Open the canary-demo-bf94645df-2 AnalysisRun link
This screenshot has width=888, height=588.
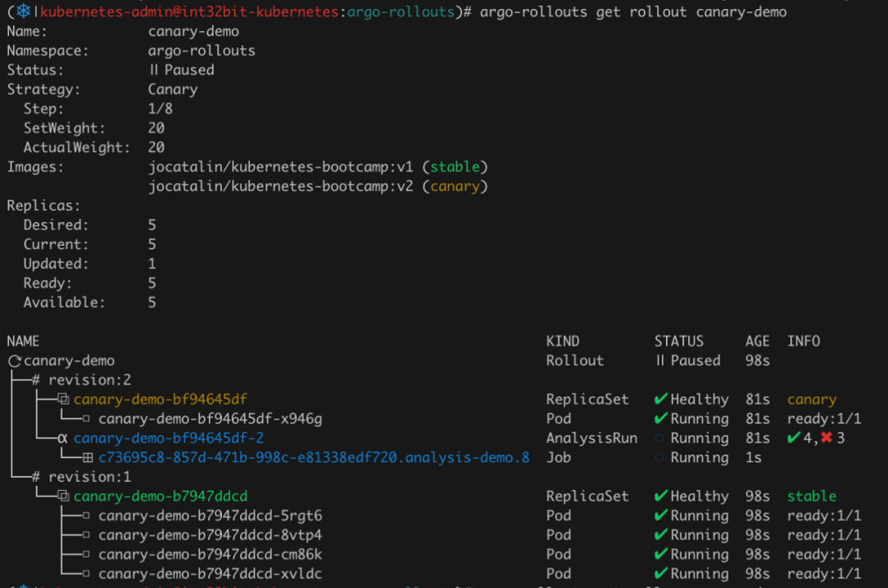[x=169, y=438]
